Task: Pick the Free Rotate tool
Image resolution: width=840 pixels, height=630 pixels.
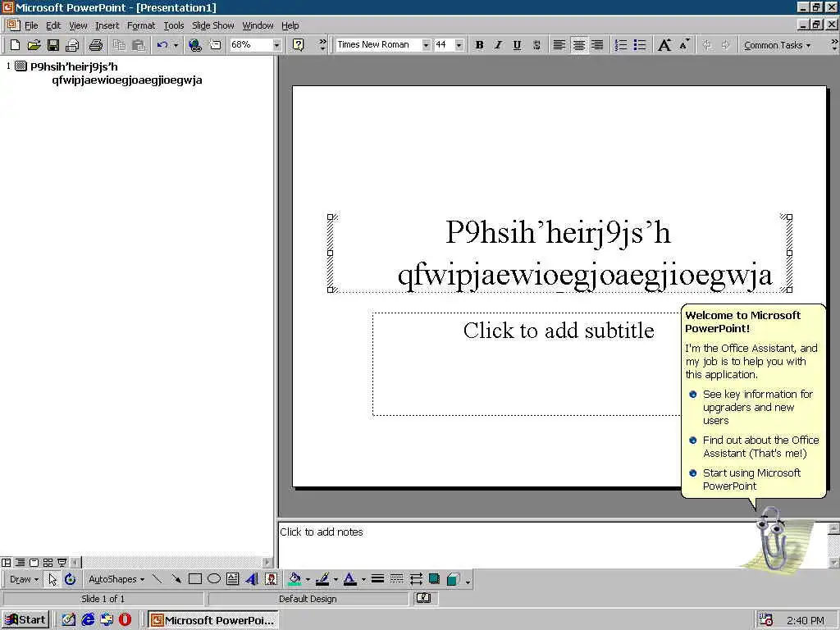Action: pyautogui.click(x=71, y=579)
